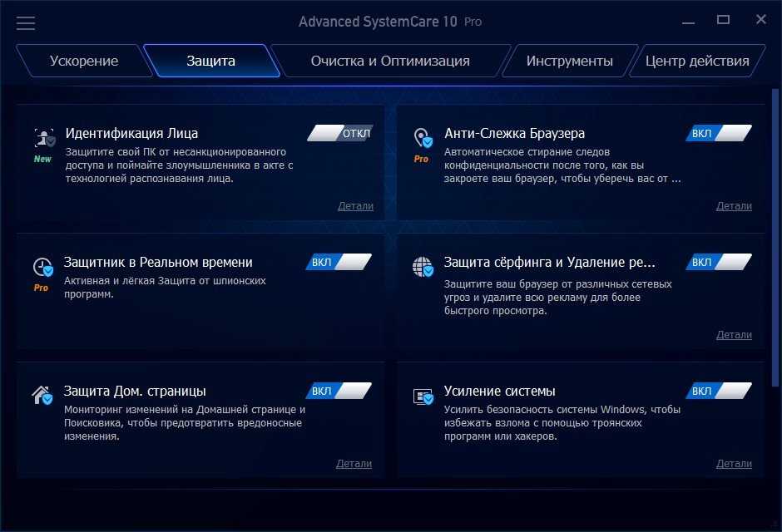The width and height of the screenshot is (782, 532).
Task: Click the Защитник в Реальном времени heading
Action: tap(158, 262)
